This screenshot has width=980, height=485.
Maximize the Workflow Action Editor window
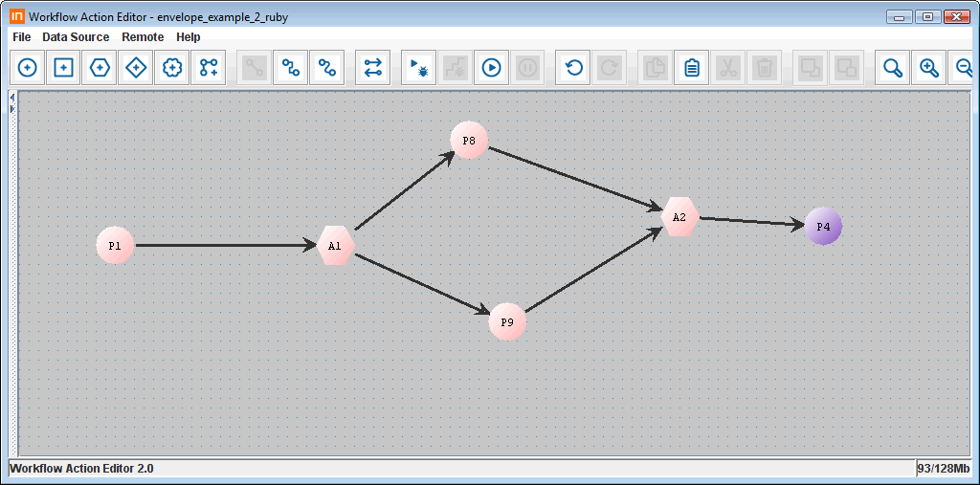click(927, 17)
